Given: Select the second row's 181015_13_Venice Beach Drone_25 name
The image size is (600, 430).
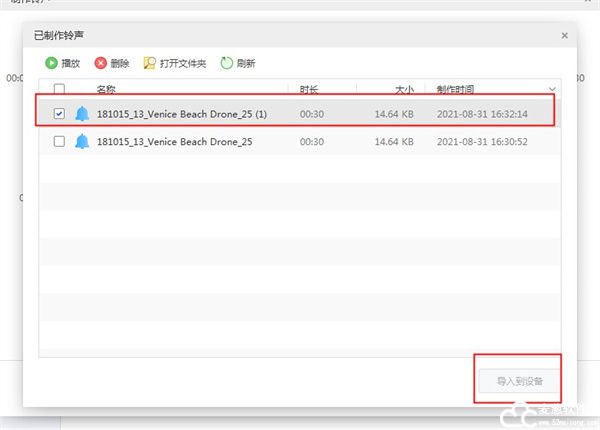Looking at the screenshot, I should tap(174, 142).
